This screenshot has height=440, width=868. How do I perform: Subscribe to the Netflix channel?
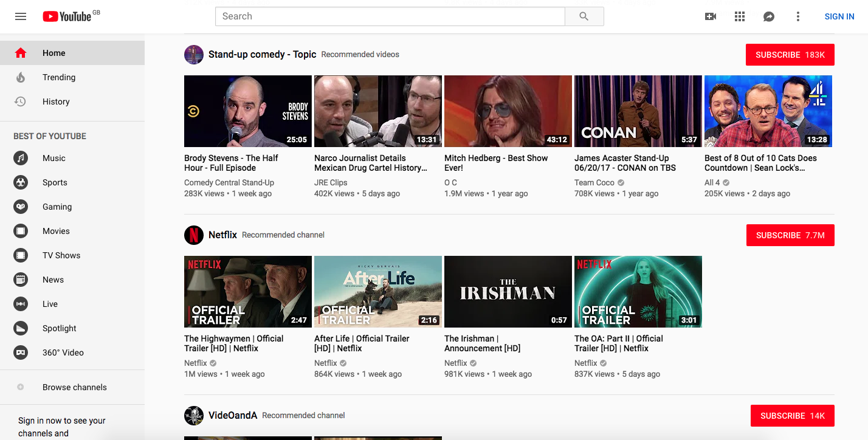[790, 235]
